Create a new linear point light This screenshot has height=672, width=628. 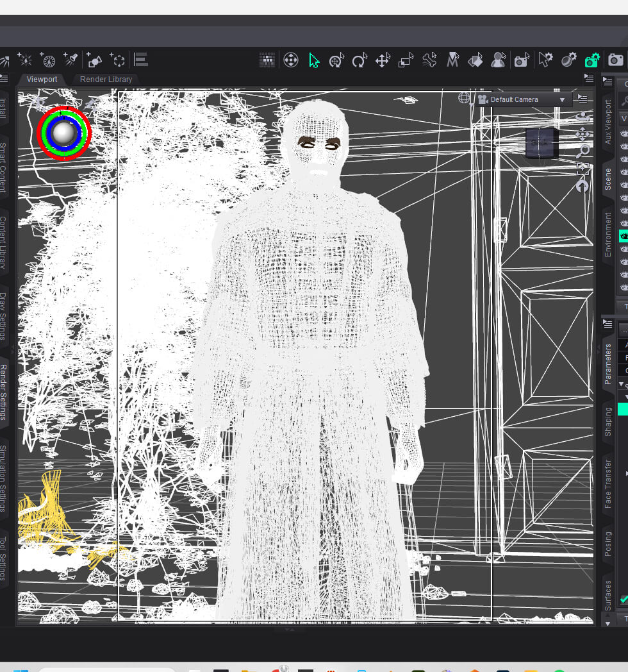tap(47, 60)
